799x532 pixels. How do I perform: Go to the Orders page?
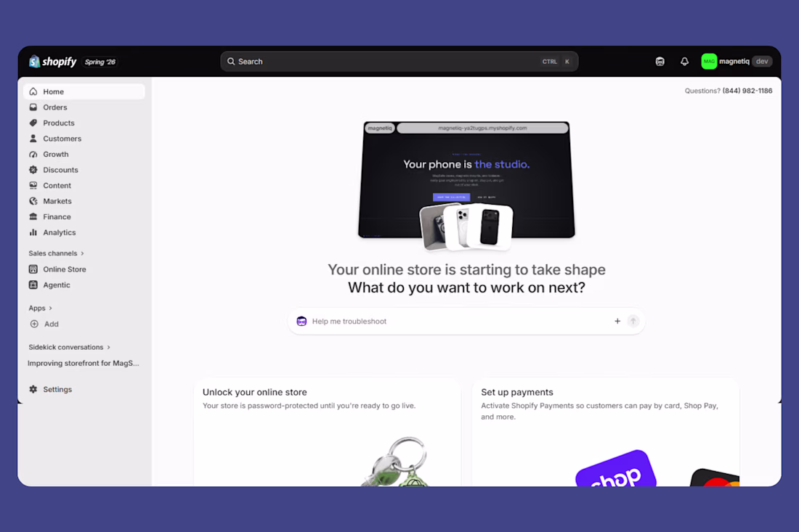[x=55, y=107]
